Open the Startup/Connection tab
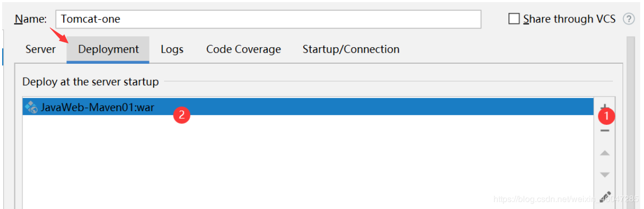Screen dimensions: 644x209 pyautogui.click(x=351, y=49)
